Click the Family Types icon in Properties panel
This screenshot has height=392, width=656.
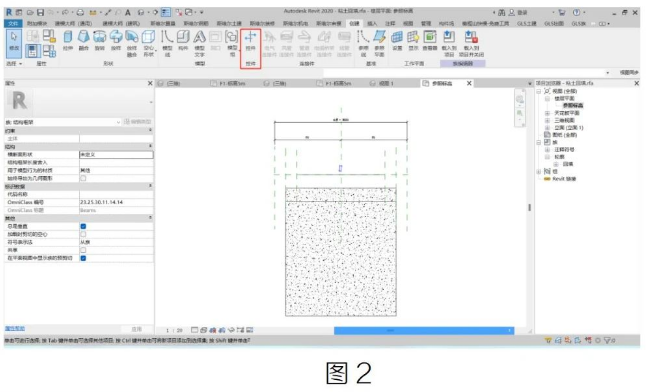pyautogui.click(x=49, y=52)
